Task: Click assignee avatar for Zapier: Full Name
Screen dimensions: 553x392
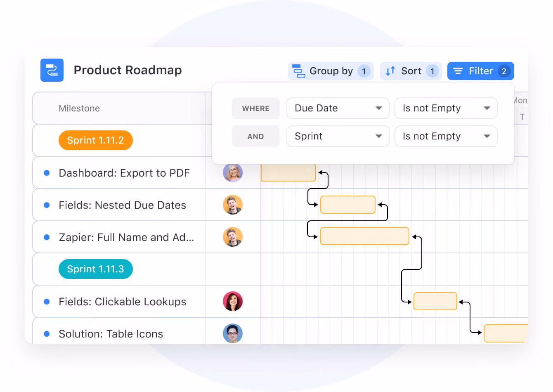Action: [x=233, y=237]
